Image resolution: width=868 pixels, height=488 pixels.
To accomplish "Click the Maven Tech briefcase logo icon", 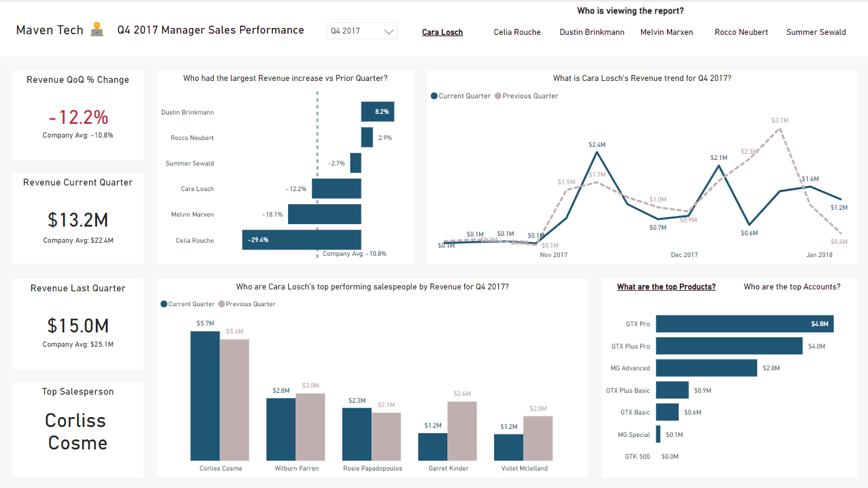I will point(98,29).
